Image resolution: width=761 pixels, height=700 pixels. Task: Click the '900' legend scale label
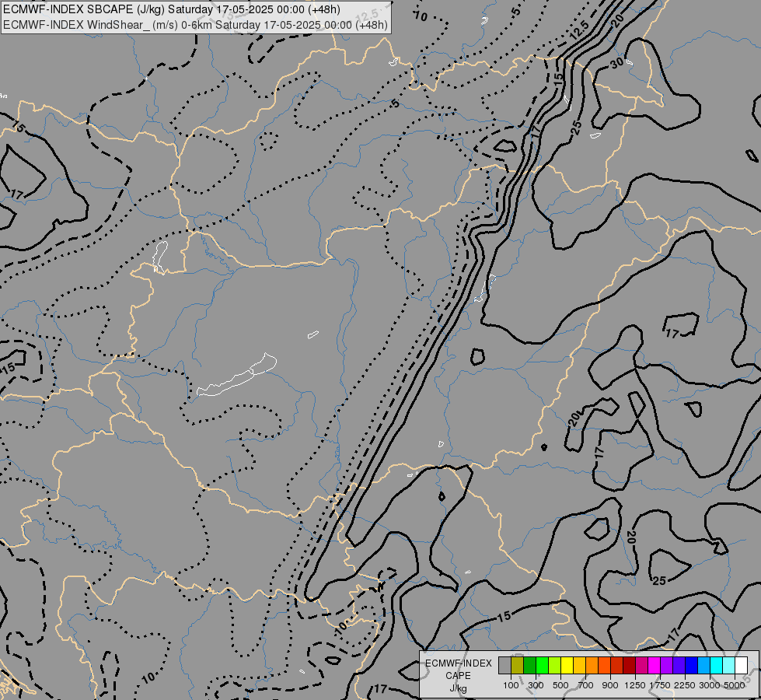(610, 685)
